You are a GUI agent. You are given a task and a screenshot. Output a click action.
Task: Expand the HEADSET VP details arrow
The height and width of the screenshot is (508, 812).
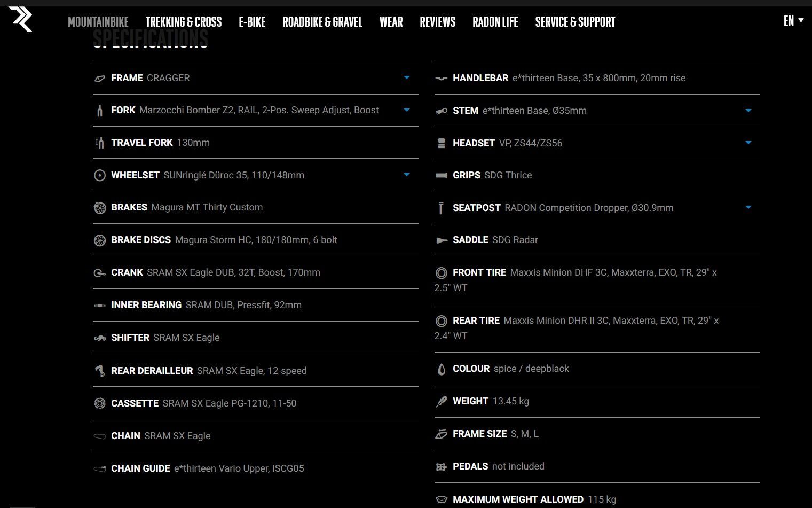pos(748,143)
